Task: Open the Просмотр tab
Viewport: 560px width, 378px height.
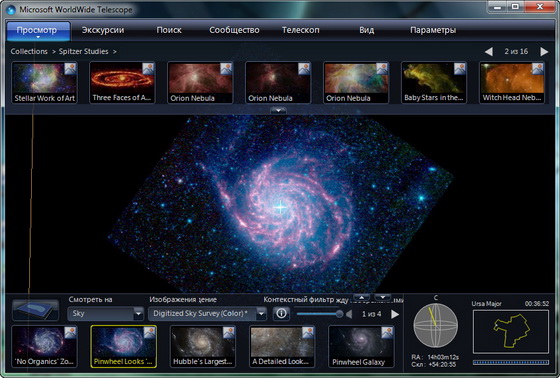Action: click(x=38, y=30)
